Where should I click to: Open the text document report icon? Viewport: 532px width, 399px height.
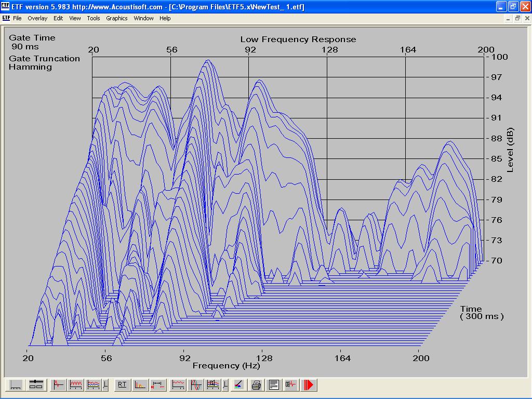point(274,385)
